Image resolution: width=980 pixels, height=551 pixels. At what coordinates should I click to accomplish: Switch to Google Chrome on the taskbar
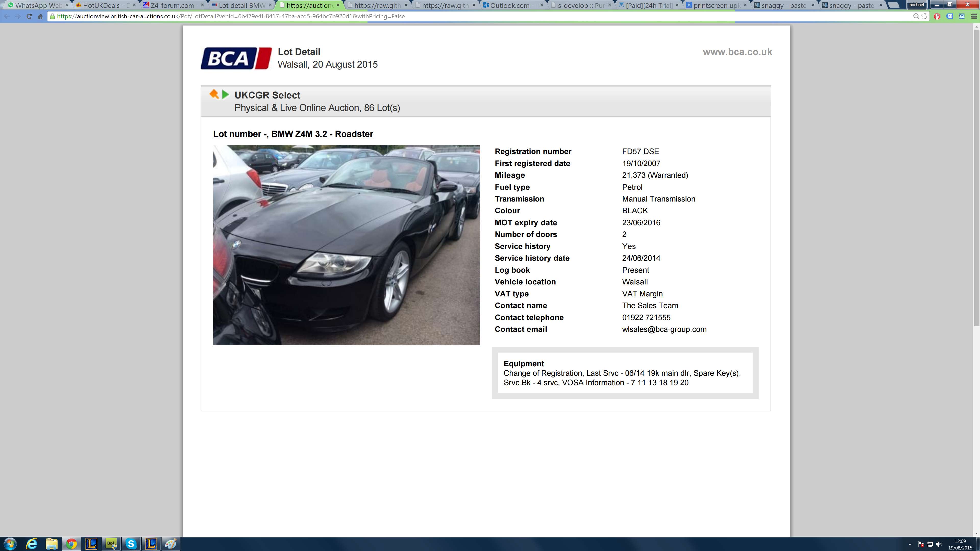71,544
